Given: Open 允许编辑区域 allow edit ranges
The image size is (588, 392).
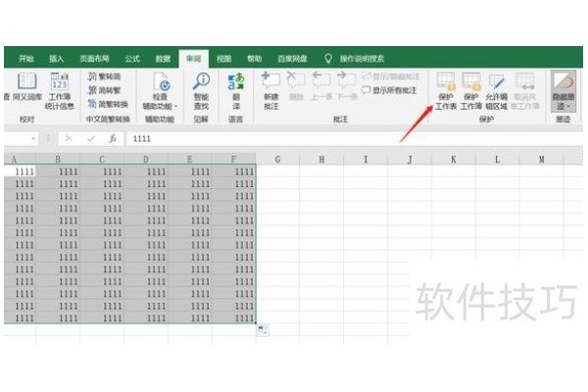Looking at the screenshot, I should [x=496, y=91].
